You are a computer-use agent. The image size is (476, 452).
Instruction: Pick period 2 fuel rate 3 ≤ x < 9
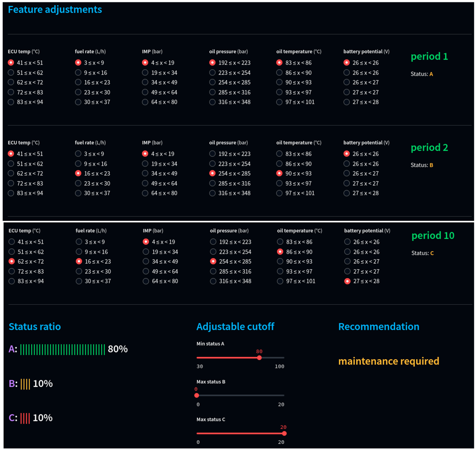pyautogui.click(x=78, y=154)
